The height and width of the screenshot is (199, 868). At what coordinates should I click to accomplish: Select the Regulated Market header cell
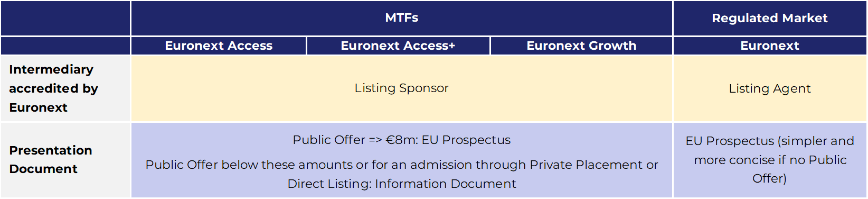pyautogui.click(x=770, y=18)
